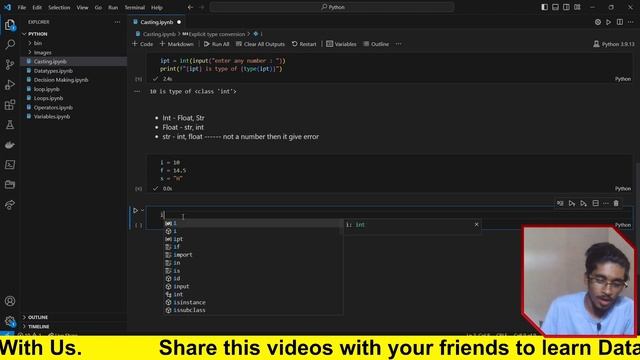Open run options chevron beside the play button
Screen dimensions: 640x360
pyautogui.click(x=142, y=211)
